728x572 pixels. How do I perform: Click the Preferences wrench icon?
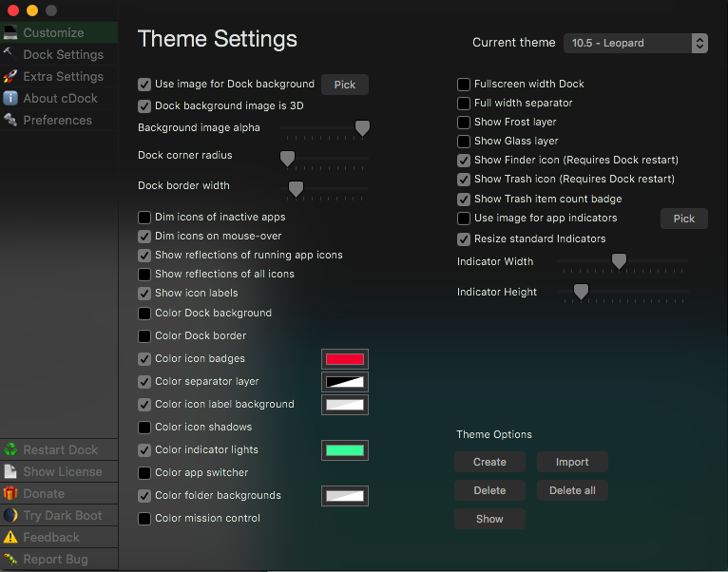10,120
